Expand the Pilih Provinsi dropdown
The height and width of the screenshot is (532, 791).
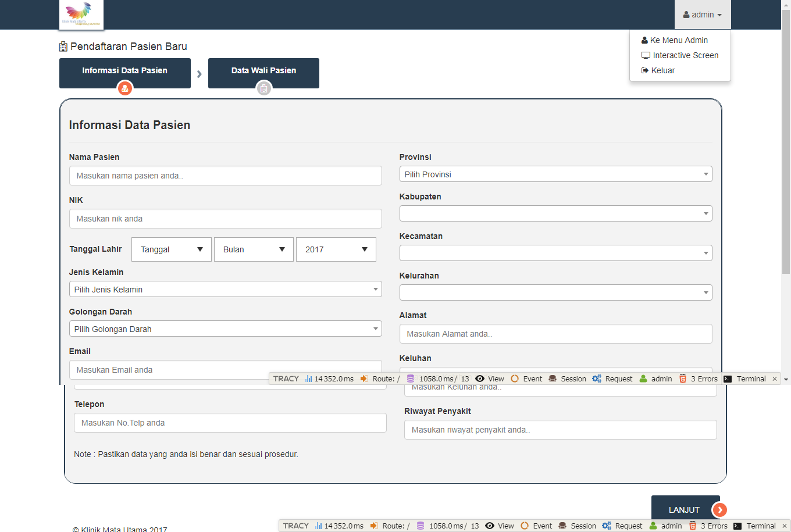[x=555, y=174]
